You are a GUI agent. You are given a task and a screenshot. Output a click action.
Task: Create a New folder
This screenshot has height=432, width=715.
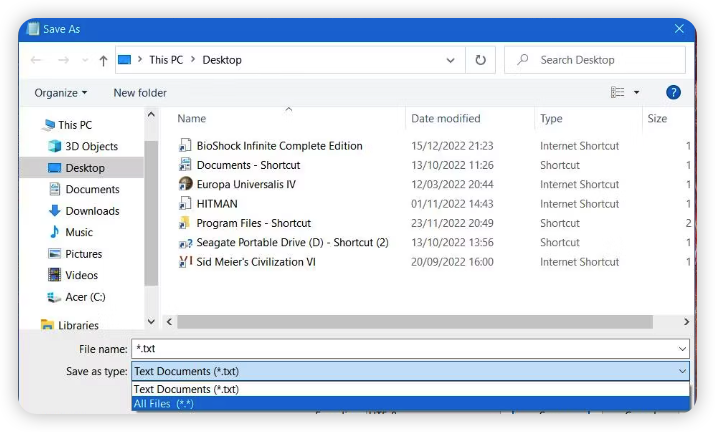pos(140,93)
